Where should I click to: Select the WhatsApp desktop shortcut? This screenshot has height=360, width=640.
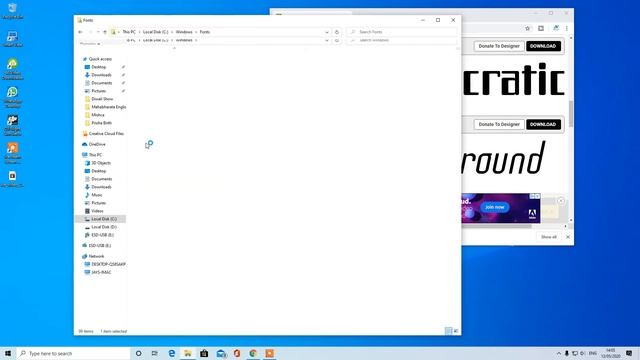pos(12,97)
